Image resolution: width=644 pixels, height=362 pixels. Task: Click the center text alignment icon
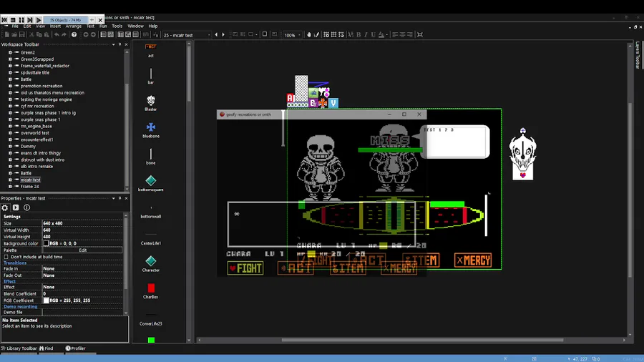[x=402, y=35]
